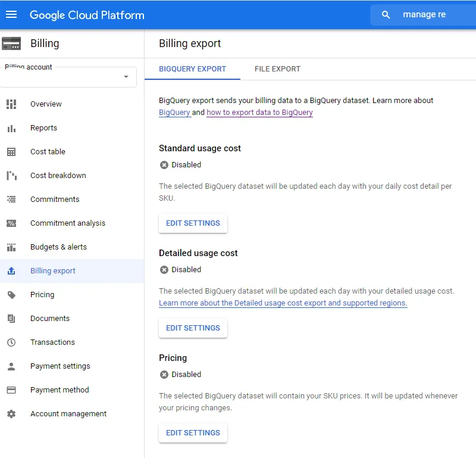Image resolution: width=476 pixels, height=458 pixels.
Task: Click the Pricing tag icon
Action: (x=11, y=295)
